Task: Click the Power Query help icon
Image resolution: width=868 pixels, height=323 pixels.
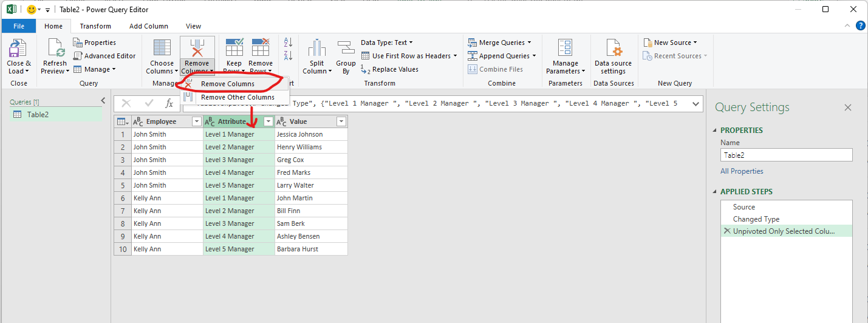Action: (860, 25)
